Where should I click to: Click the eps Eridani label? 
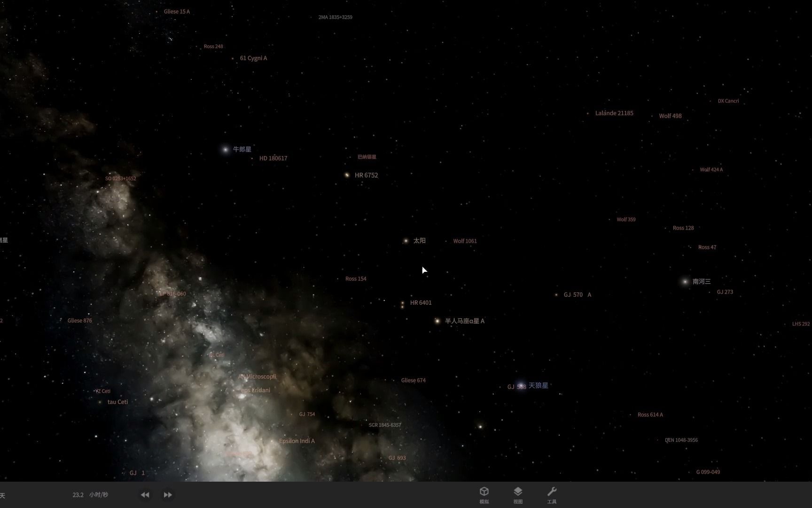[255, 390]
